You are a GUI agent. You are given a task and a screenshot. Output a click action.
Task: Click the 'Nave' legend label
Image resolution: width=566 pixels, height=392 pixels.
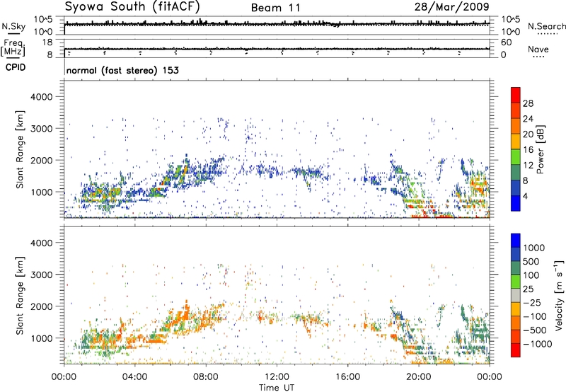click(x=538, y=50)
